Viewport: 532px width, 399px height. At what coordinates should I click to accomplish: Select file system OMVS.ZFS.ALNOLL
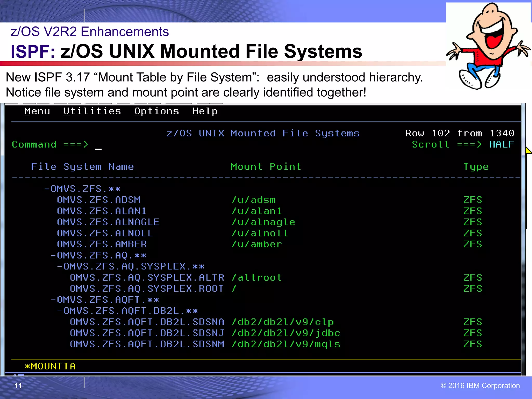tap(105, 233)
